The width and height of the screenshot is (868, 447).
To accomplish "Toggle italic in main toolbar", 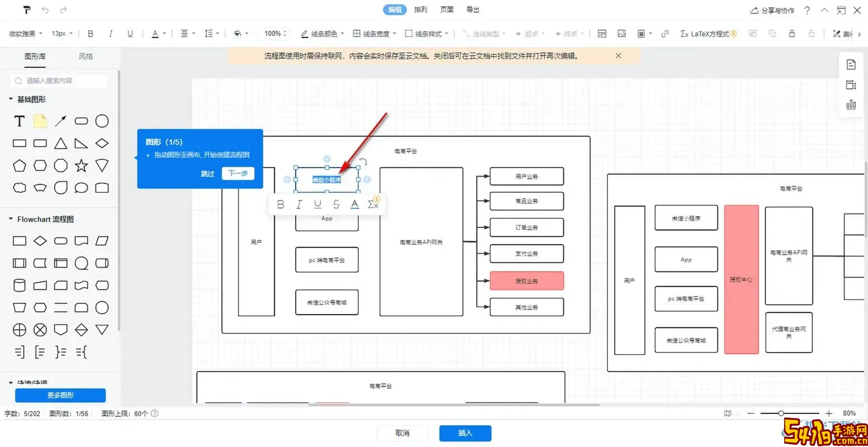I will [x=111, y=34].
